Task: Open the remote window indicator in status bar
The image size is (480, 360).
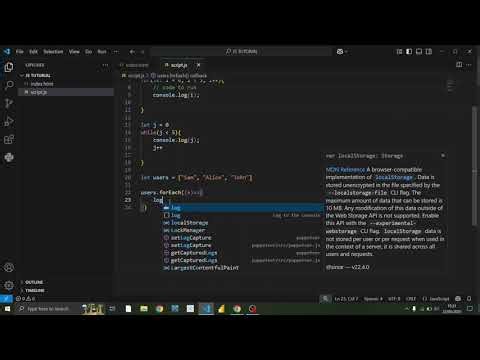Action: tap(6, 299)
